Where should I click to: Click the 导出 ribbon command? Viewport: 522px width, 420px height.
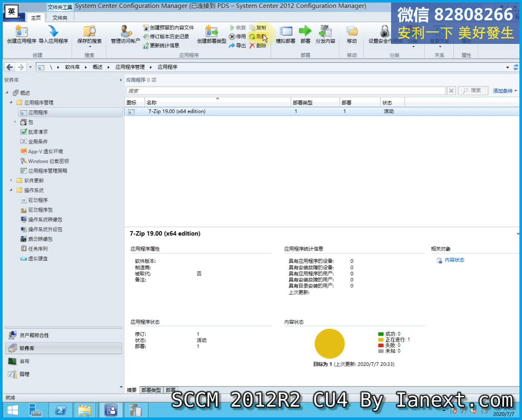[237, 46]
